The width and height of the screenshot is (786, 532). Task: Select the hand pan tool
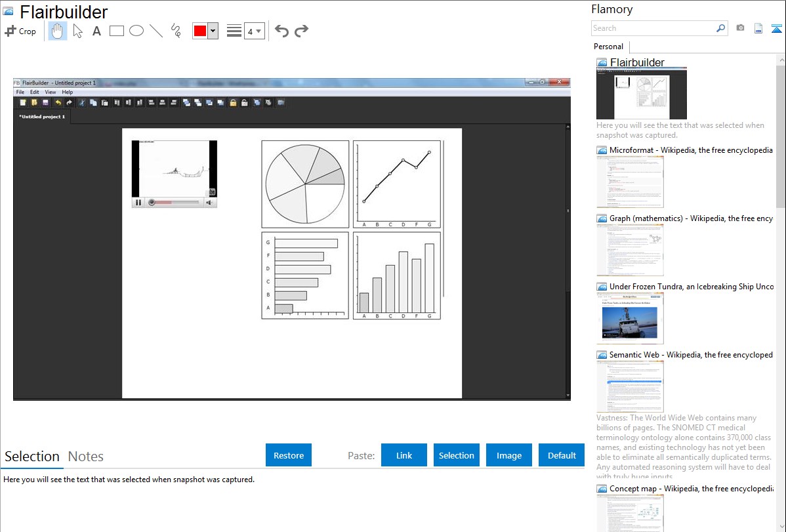[x=57, y=31]
